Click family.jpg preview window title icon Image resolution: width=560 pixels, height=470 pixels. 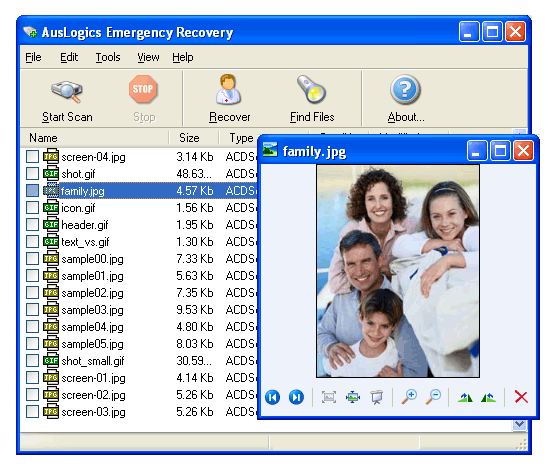270,149
